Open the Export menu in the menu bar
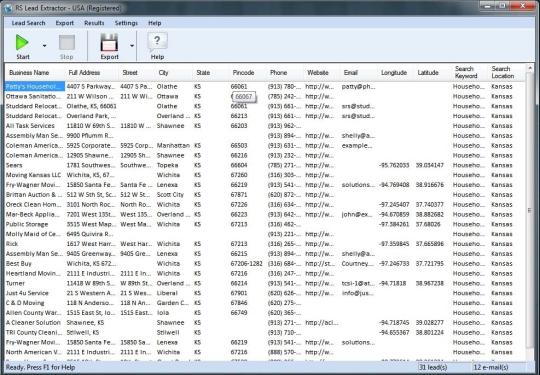Viewport: 540px width, 375px height. [x=64, y=23]
